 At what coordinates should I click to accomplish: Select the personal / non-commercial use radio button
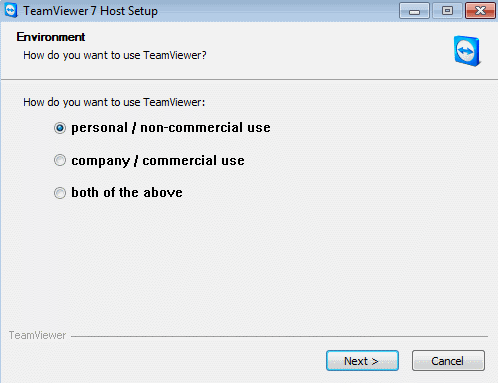click(x=60, y=128)
